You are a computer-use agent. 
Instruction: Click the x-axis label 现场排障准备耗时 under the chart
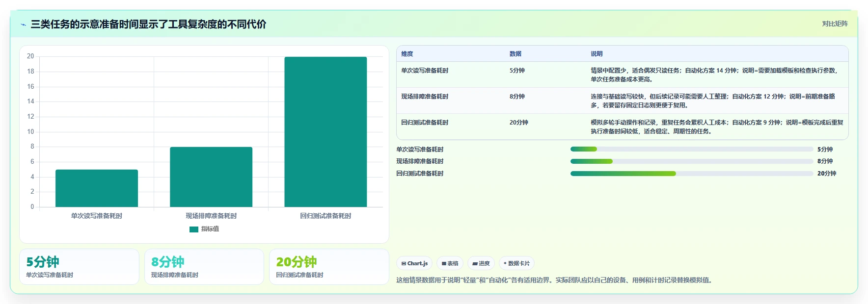point(211,216)
